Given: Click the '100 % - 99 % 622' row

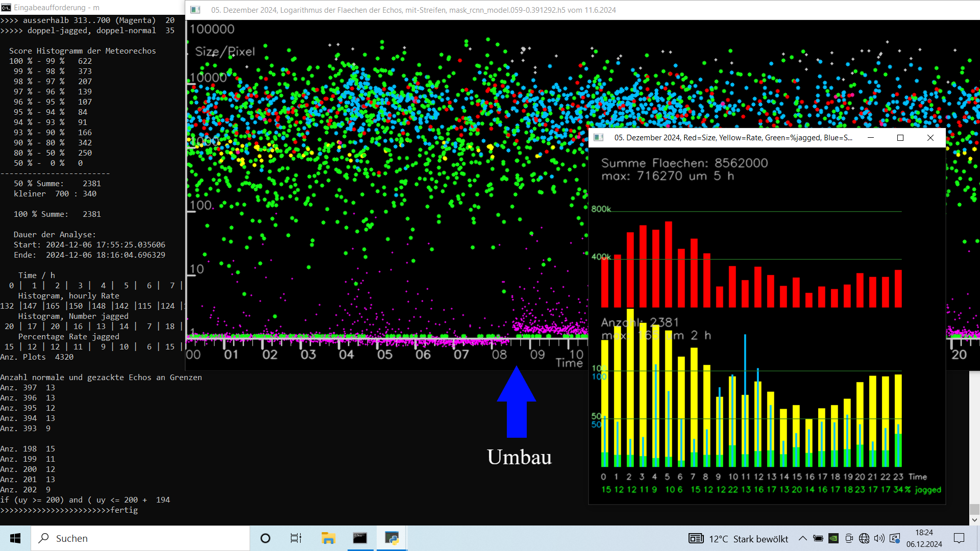Looking at the screenshot, I should [x=51, y=61].
